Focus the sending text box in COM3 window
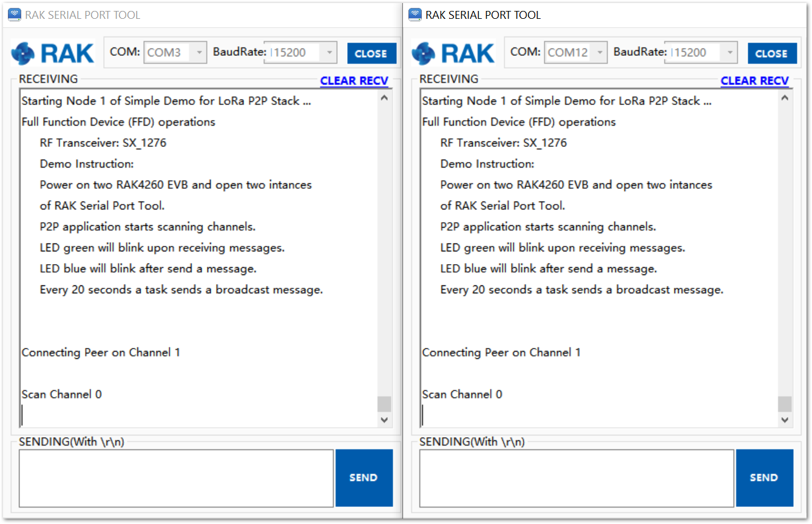812x524 pixels. pos(177,478)
